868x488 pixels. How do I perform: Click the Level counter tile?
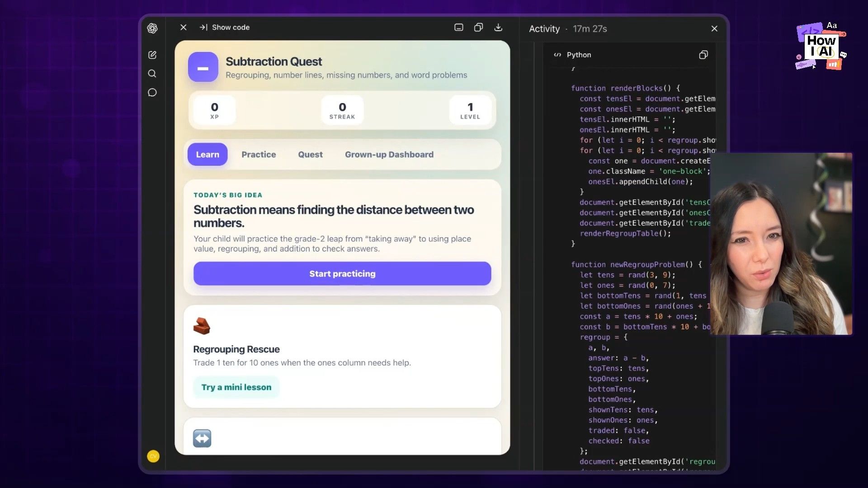(x=470, y=110)
